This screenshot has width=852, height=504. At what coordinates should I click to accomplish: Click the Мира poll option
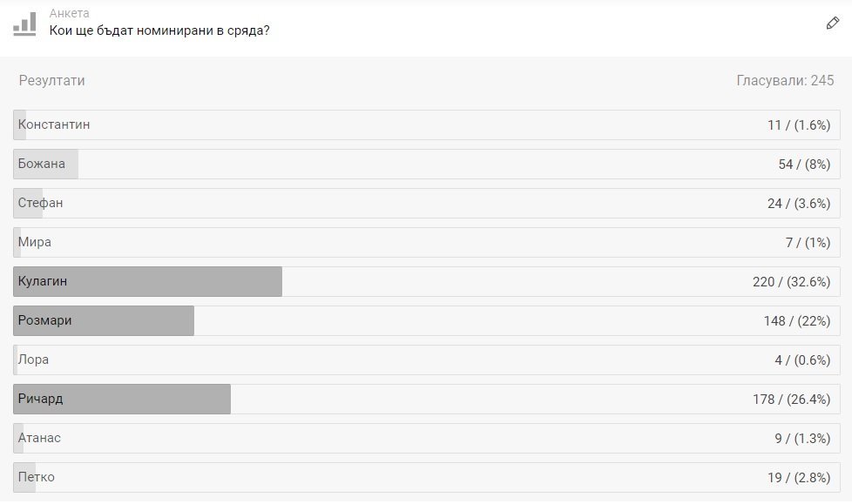[x=426, y=243]
